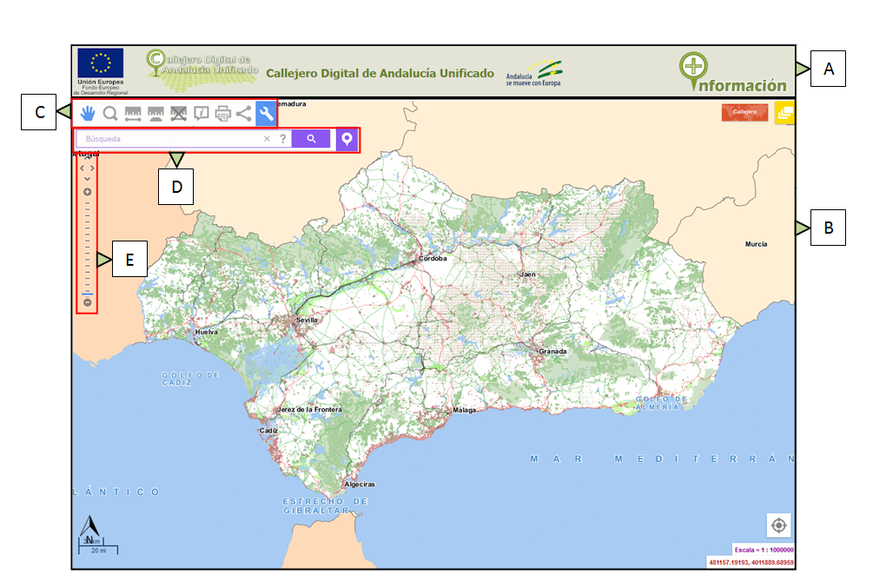873x588 pixels.
Task: Activate the magnifier zoom tool
Action: (x=110, y=112)
